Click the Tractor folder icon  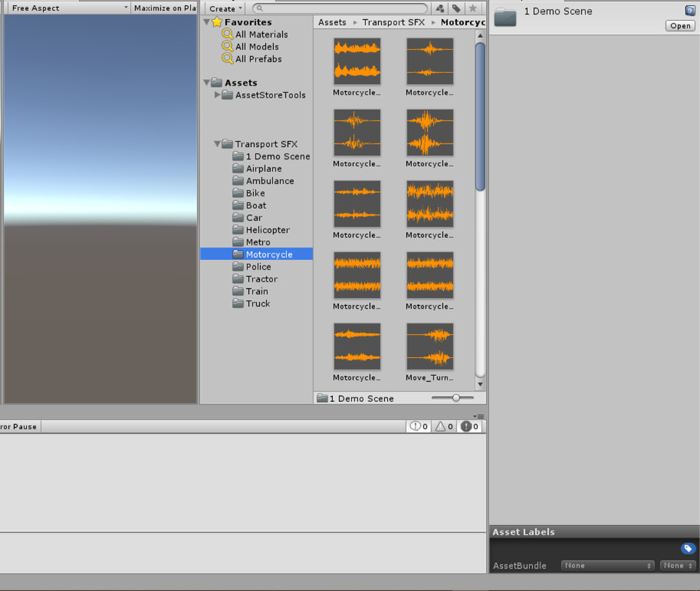[238, 279]
